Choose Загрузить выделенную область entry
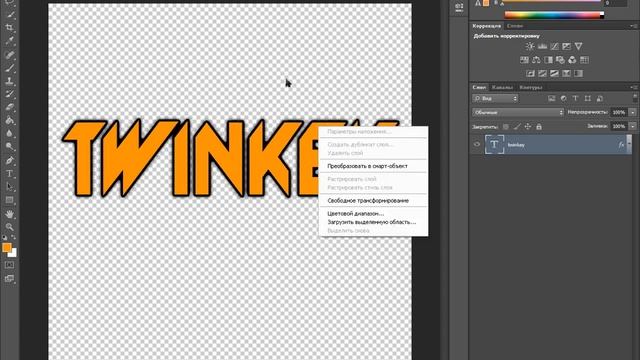Viewport: 640px width, 360px height. pos(373,222)
